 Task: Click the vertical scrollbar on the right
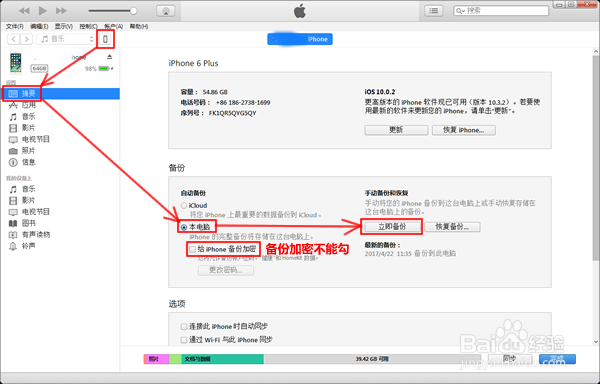pos(596,158)
